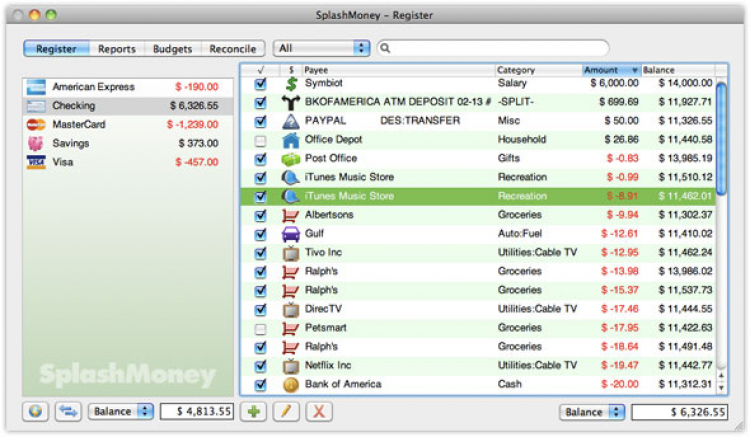The height and width of the screenshot is (437, 750).
Task: Add a new transaction with green plus
Action: 254,411
